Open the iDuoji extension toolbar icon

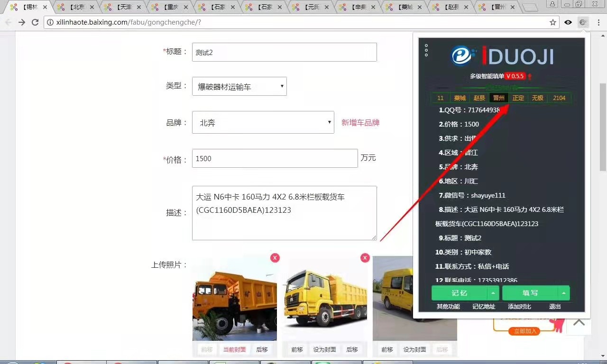583,22
